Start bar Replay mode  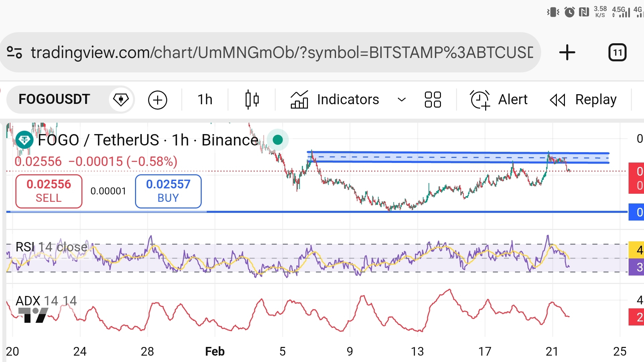tap(583, 100)
